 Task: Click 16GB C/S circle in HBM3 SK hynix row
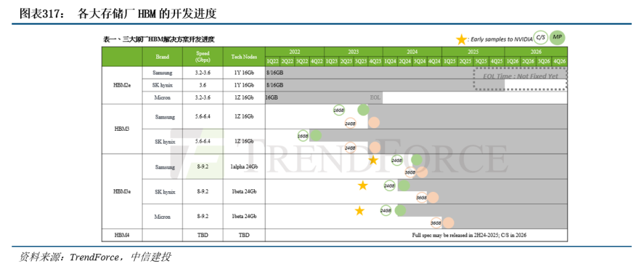tap(303, 135)
